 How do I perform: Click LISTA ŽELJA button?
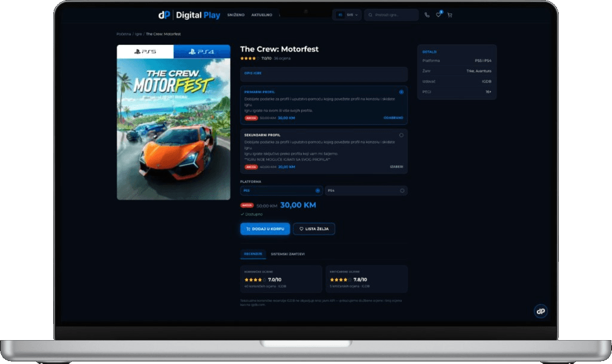(314, 229)
